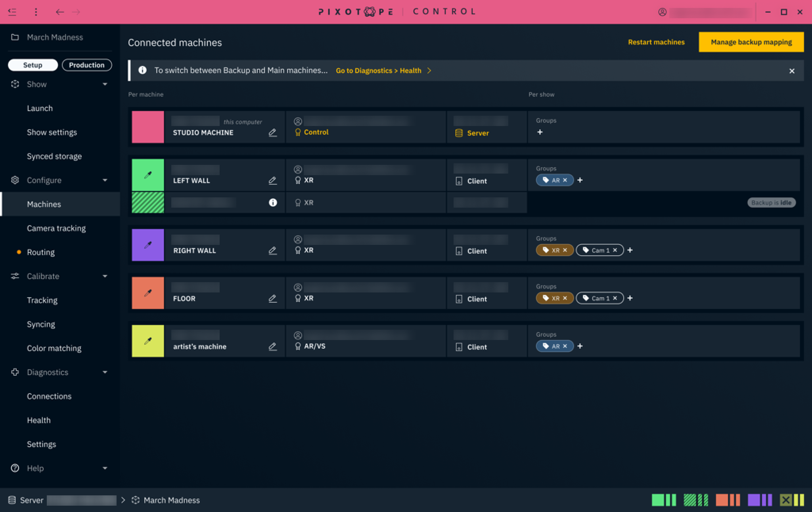This screenshot has height=512, width=812.
Task: Switch to Production mode
Action: coord(86,65)
